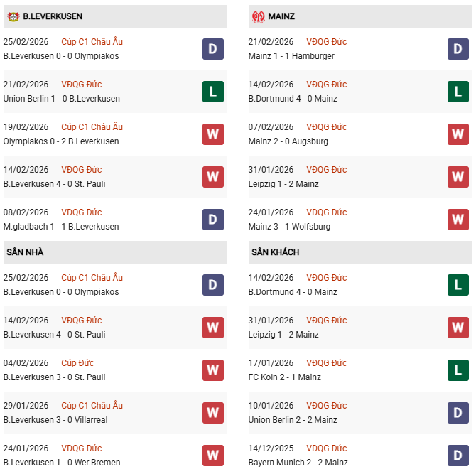
Task: Click the Mainz club logo
Action: click(x=258, y=16)
